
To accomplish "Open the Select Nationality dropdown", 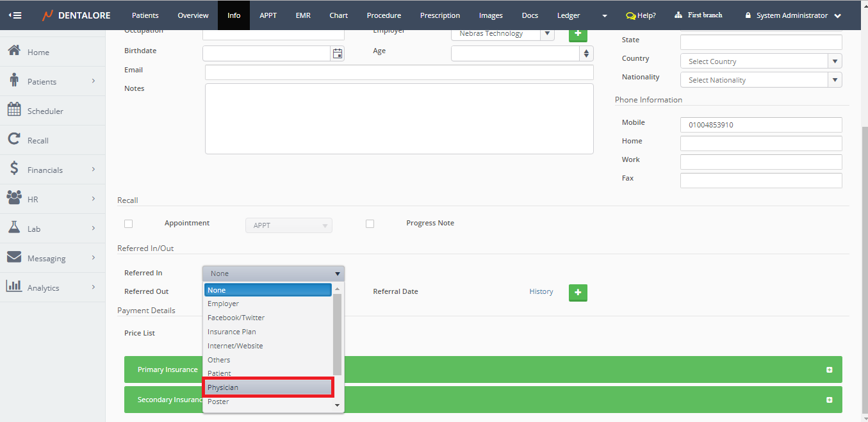I will point(760,80).
